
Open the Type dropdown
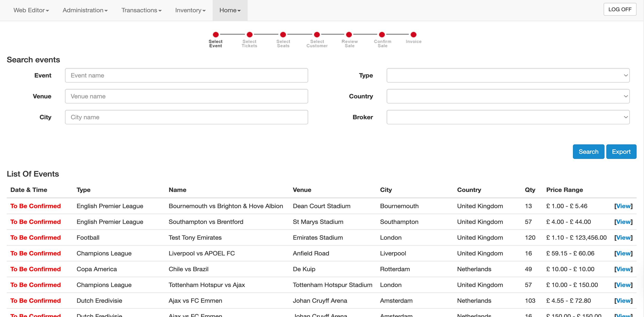(508, 75)
